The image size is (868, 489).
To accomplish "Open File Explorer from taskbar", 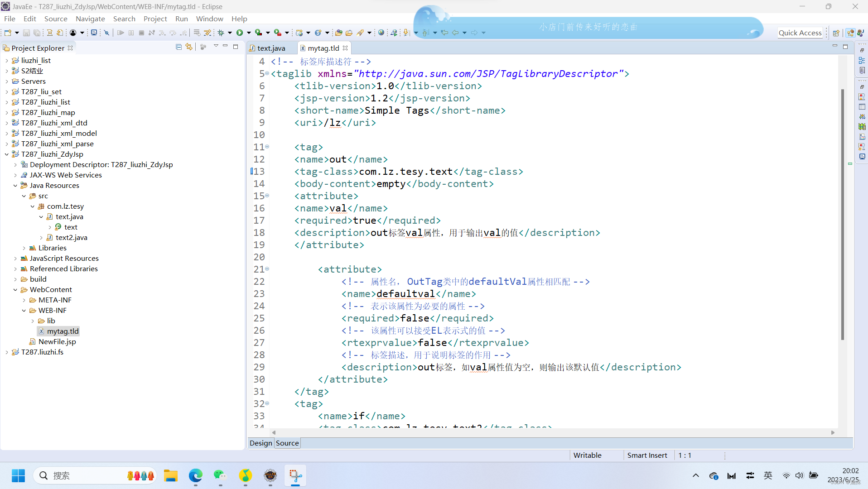I will (171, 476).
